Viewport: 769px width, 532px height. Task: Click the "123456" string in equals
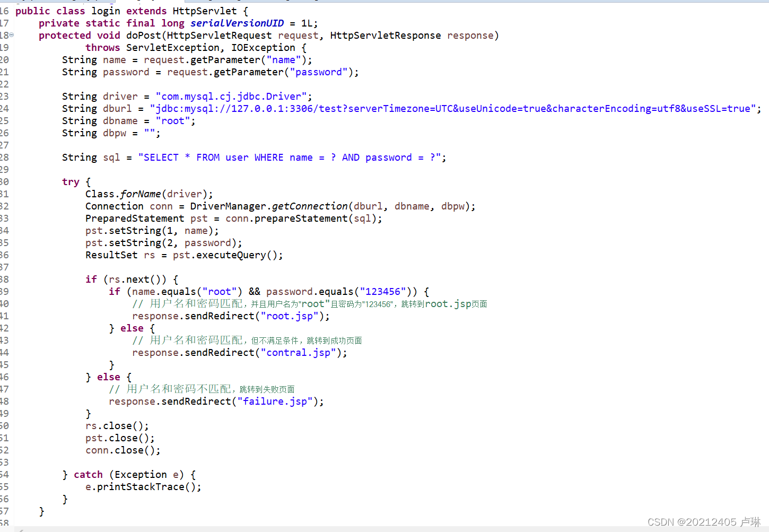click(382, 292)
